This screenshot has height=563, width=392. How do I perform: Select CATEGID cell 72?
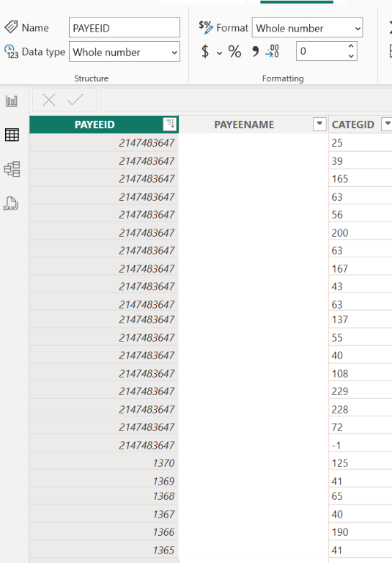[x=360, y=427]
